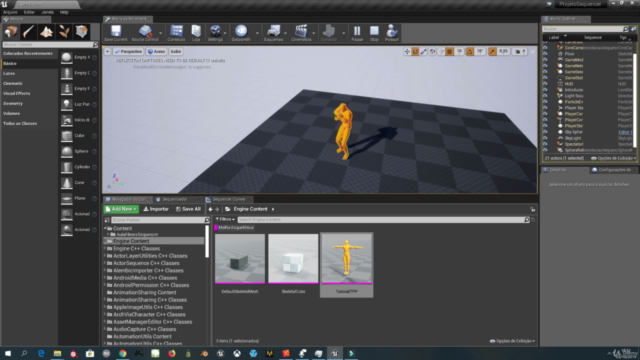640x360 pixels.
Task: Pause the running simulation
Action: pos(357,33)
